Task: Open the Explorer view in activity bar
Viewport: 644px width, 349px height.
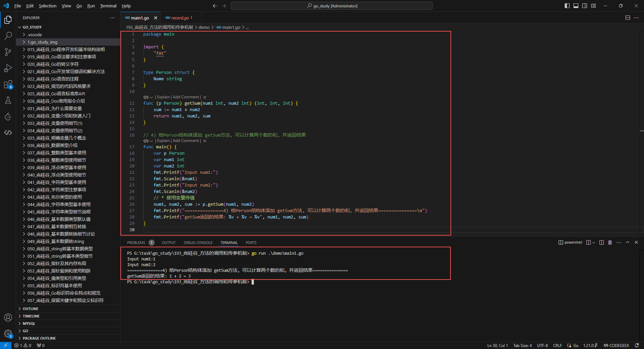Action: click(8, 20)
